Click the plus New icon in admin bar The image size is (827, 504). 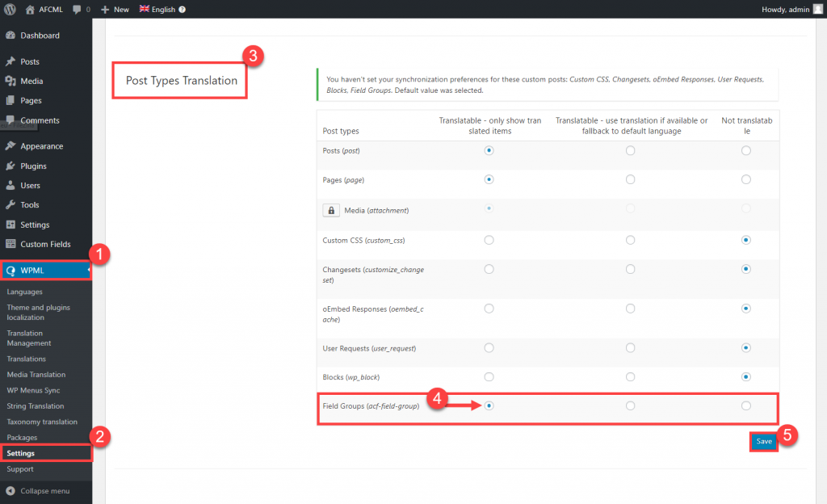point(105,10)
